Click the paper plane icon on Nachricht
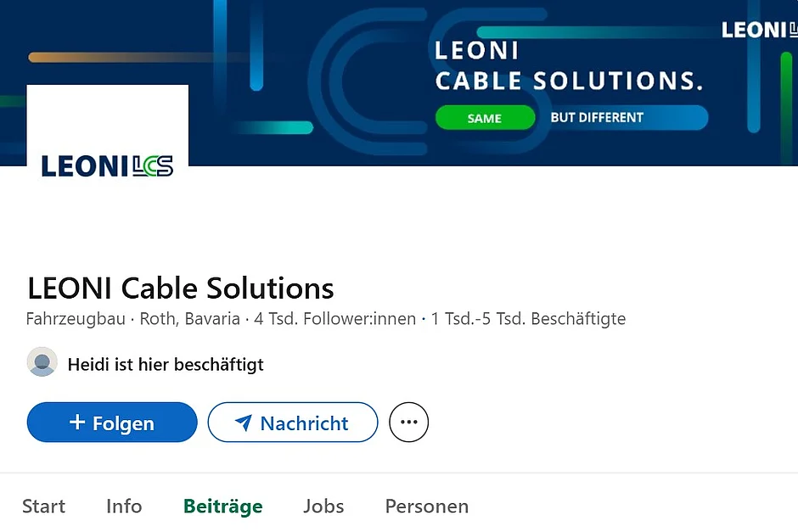The height and width of the screenshot is (532, 798). pyautogui.click(x=244, y=423)
